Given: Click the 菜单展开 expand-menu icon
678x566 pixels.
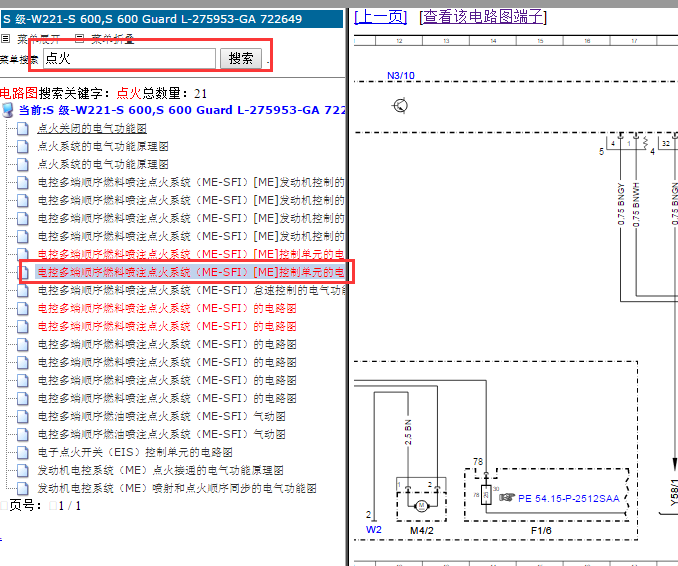Looking at the screenshot, I should click(x=5, y=39).
